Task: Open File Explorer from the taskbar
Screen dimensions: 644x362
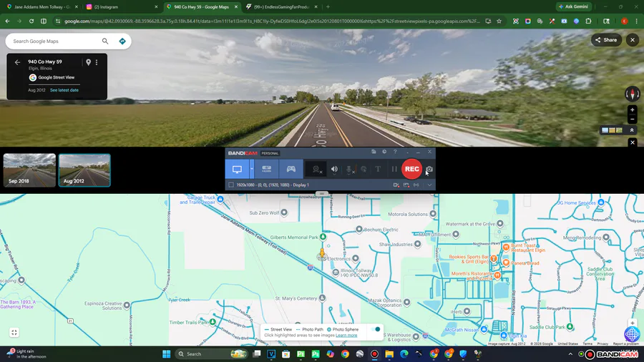Action: coord(389,354)
